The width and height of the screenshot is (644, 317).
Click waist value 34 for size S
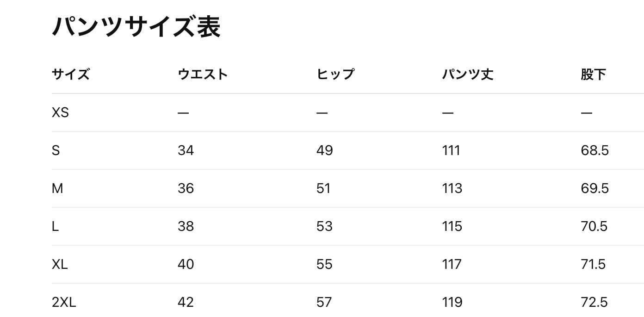186,150
